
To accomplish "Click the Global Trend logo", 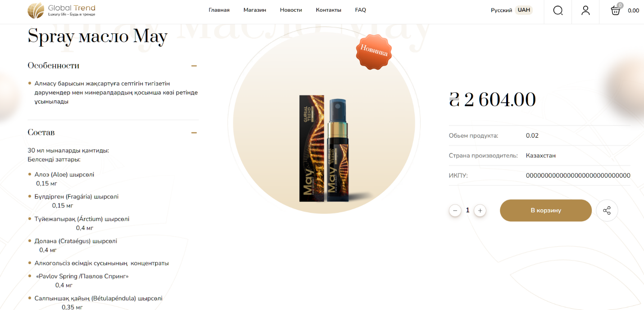I will coord(61,10).
